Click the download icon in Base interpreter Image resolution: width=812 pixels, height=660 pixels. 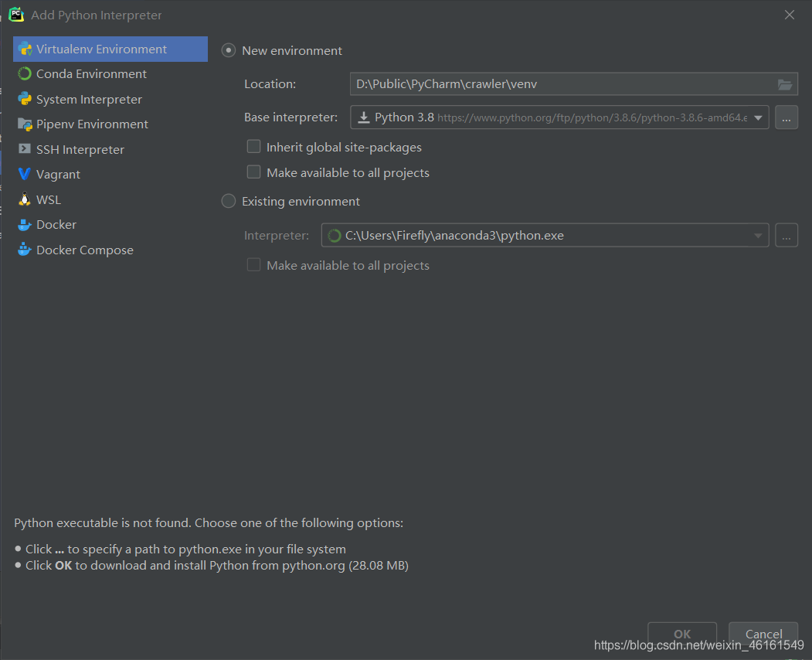point(364,117)
